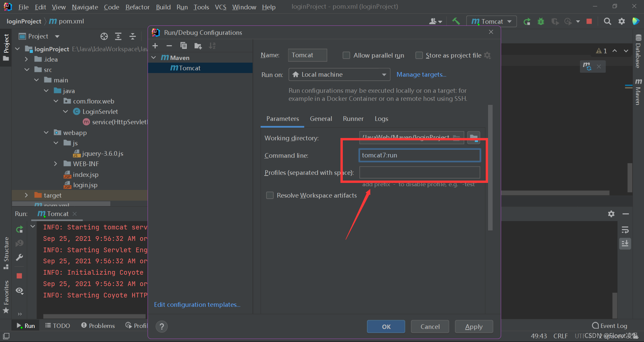The height and width of the screenshot is (342, 644).
Task: Click Store as project file gear
Action: (488, 55)
